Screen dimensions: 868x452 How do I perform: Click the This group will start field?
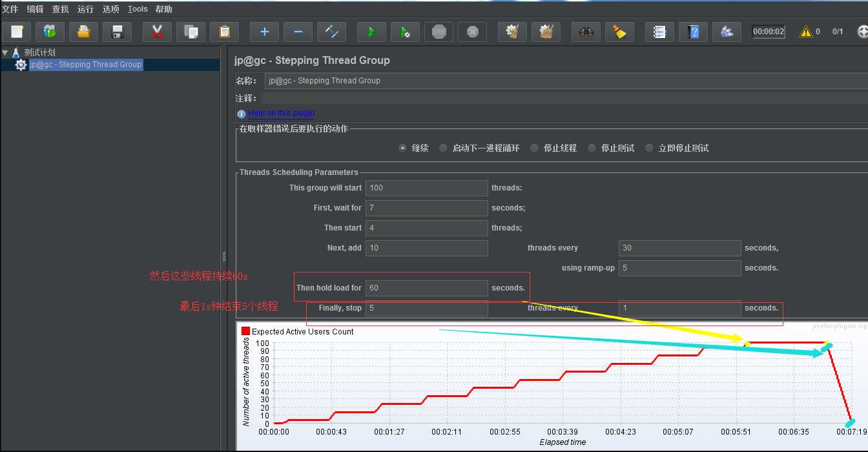426,188
